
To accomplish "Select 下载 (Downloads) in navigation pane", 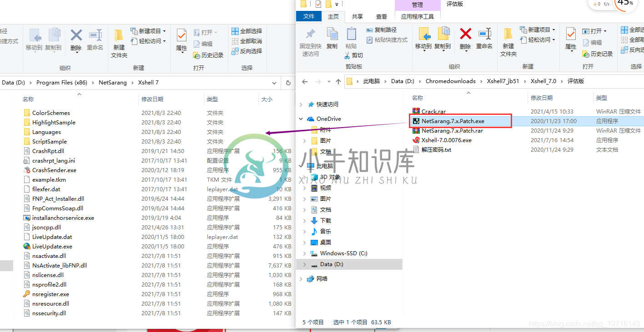I will (326, 221).
